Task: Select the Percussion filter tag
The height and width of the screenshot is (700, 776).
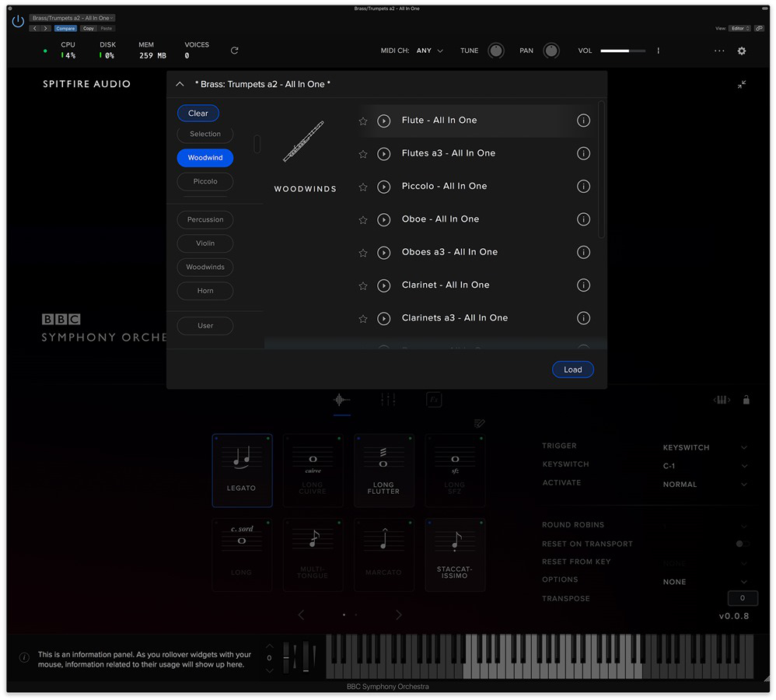Action: click(x=205, y=220)
